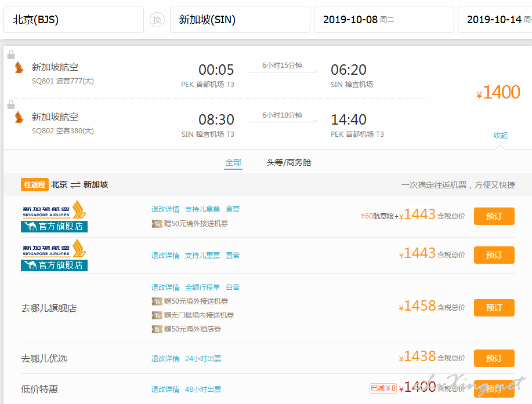Viewport: 532px width, 404px height.
Task: Click 赠50元境外接送机券 in first flagship row
Action: 196,224
